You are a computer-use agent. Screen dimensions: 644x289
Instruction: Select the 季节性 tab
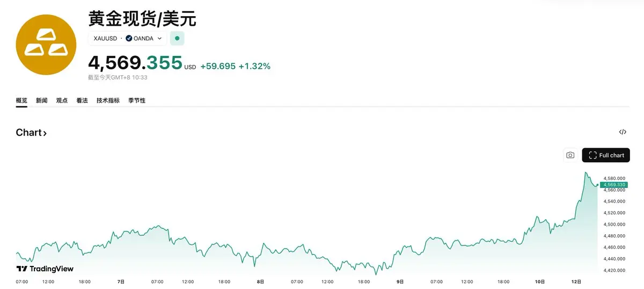[137, 100]
